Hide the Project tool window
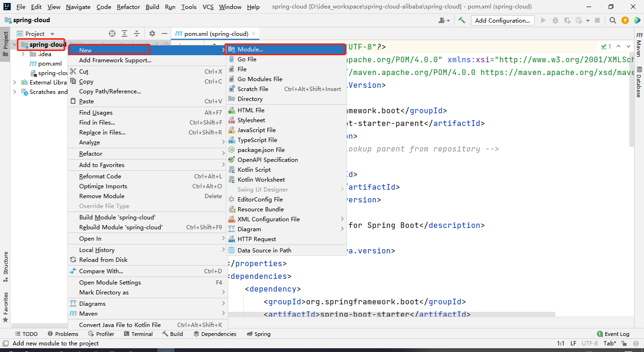The height and width of the screenshot is (352, 644). 165,34
